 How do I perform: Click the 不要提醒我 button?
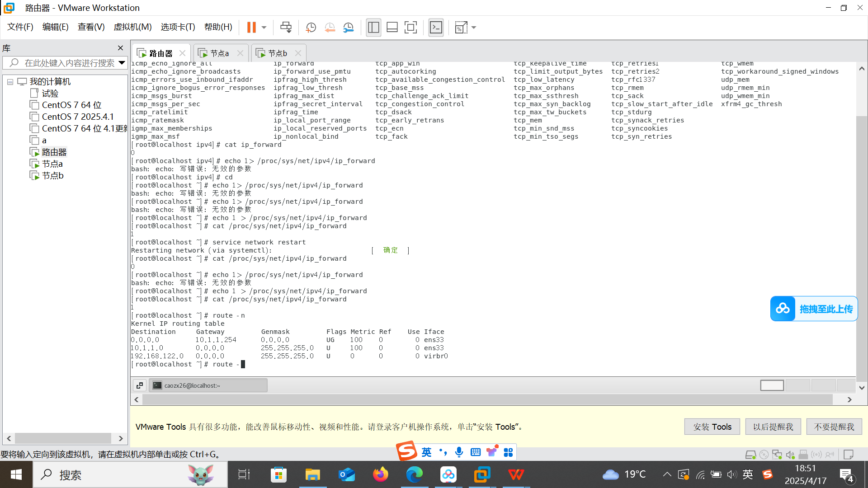pyautogui.click(x=834, y=427)
